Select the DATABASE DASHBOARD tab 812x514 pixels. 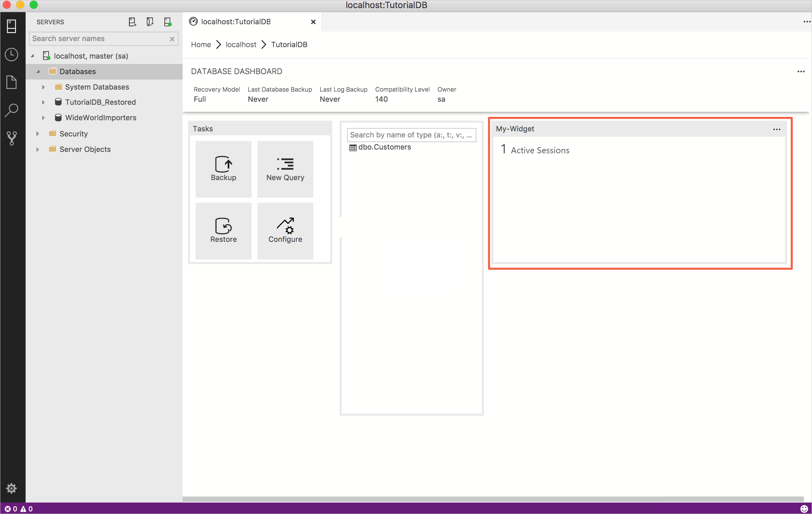tap(237, 71)
